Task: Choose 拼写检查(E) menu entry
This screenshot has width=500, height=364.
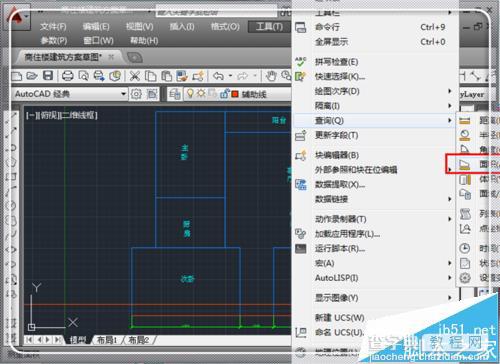Action: (375, 62)
